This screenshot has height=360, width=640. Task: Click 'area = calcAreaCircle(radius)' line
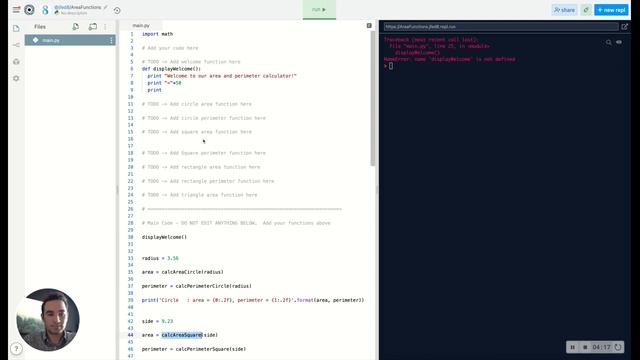(182, 272)
